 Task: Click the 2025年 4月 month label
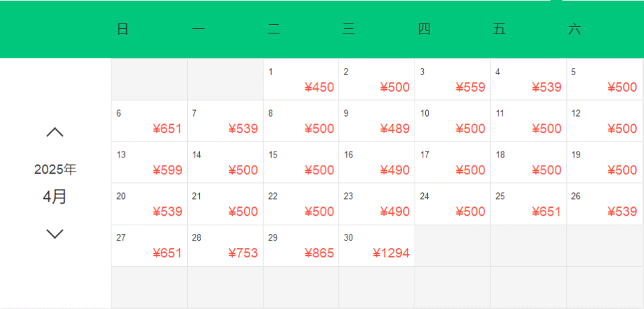click(55, 183)
